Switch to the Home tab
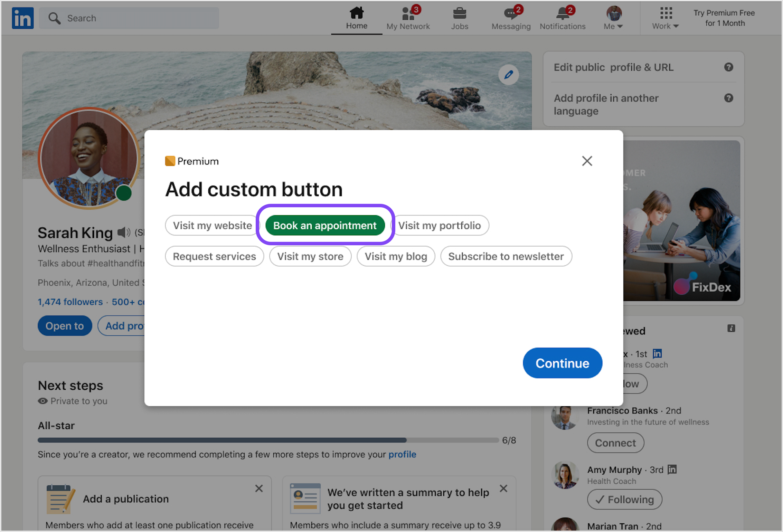The height and width of the screenshot is (532, 783). point(356,17)
